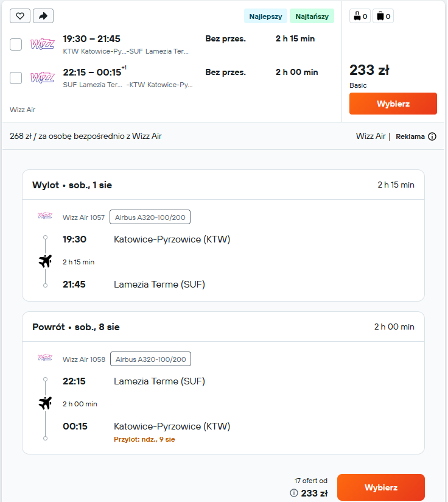Image resolution: width=448 pixels, height=502 pixels.
Task: Click the cabin bag allowance icon
Action: pos(360,16)
